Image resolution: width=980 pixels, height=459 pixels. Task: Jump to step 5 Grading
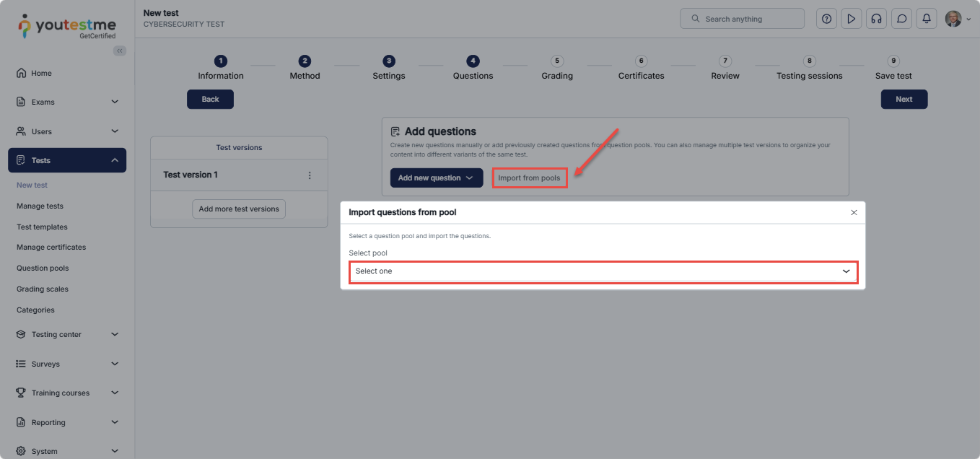tap(557, 68)
